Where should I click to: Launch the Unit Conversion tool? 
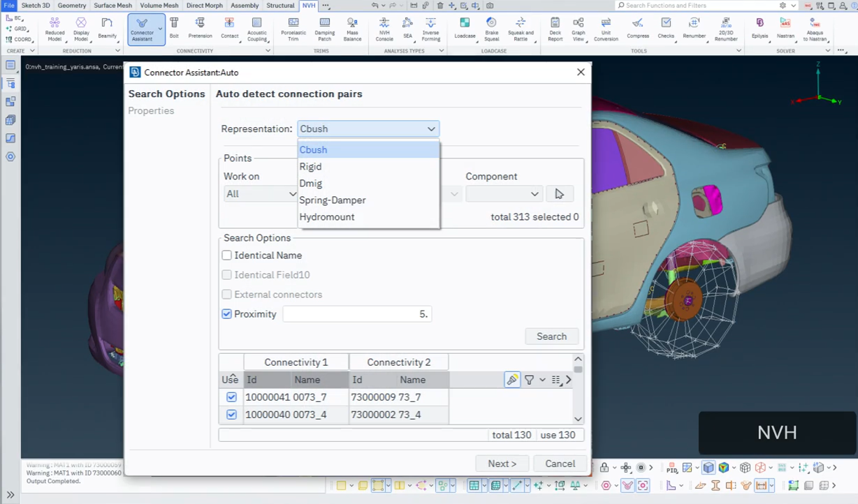pyautogui.click(x=606, y=29)
